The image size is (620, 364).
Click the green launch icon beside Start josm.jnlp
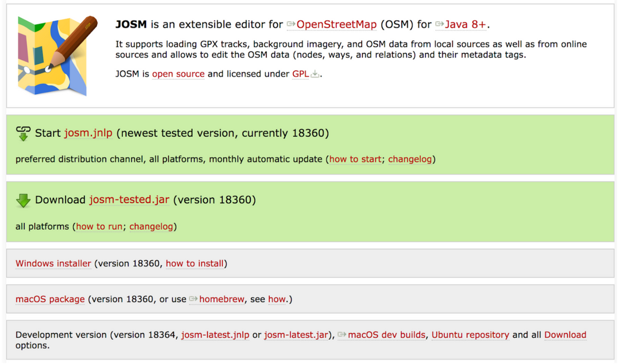[x=24, y=133]
